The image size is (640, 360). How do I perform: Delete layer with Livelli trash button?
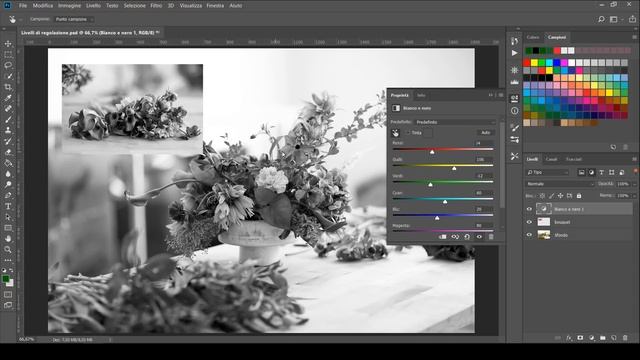pyautogui.click(x=625, y=338)
